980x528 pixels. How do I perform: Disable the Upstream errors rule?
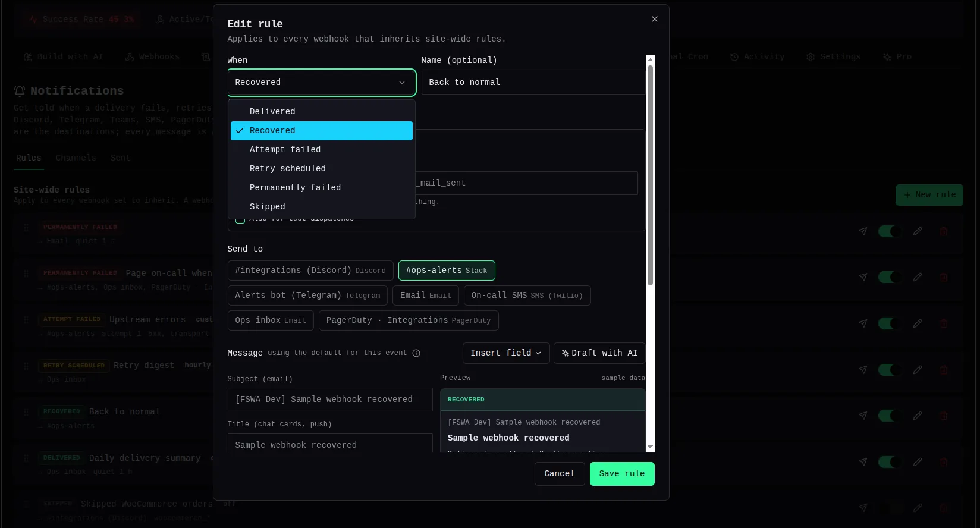(x=890, y=323)
